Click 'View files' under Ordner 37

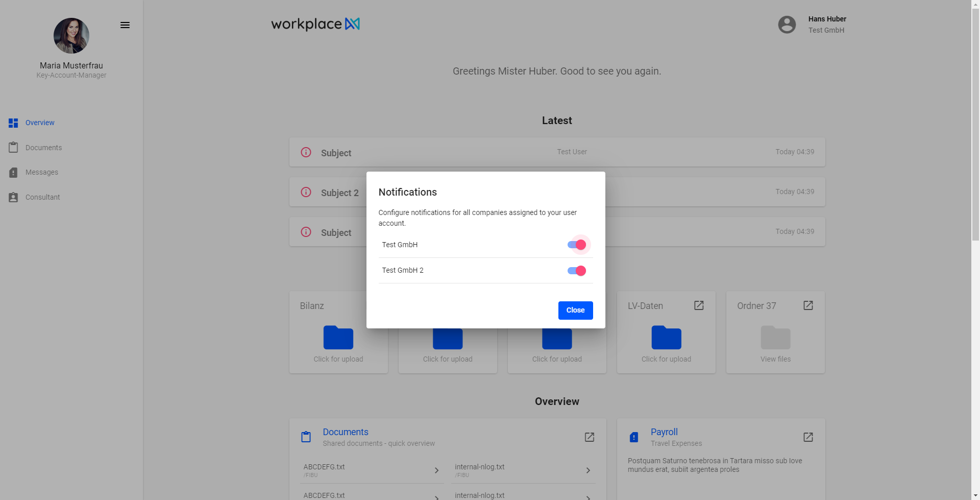pyautogui.click(x=775, y=359)
